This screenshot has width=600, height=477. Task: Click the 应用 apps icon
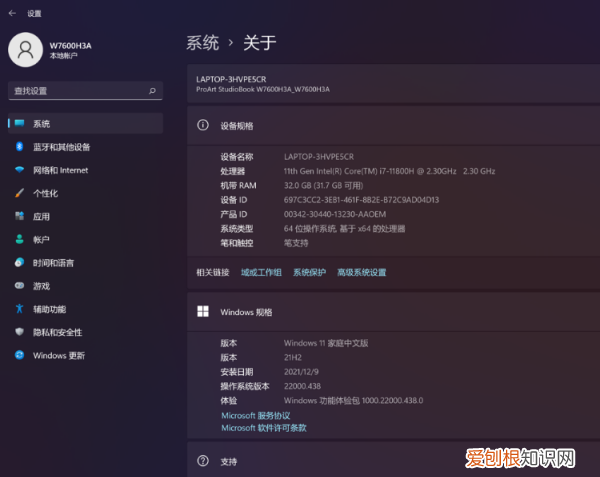tap(20, 216)
